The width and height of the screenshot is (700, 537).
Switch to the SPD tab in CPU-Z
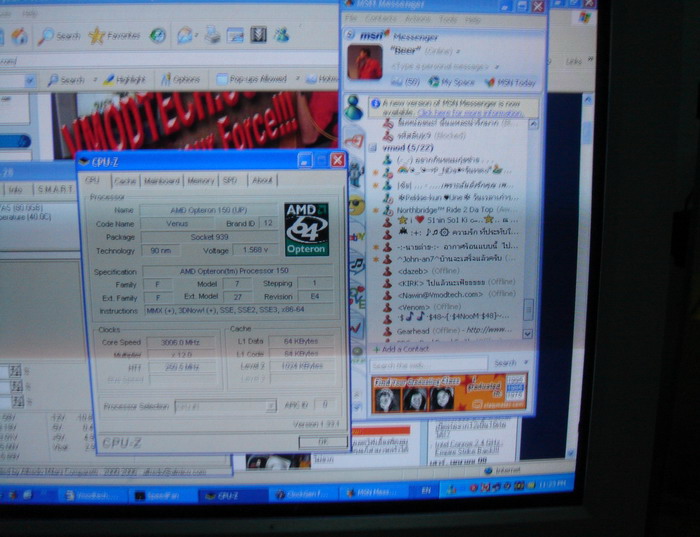230,180
